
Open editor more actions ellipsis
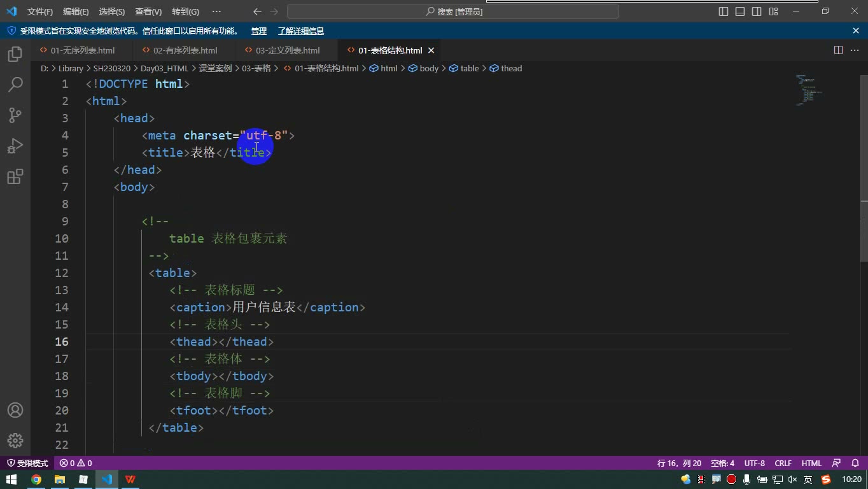[x=855, y=50]
